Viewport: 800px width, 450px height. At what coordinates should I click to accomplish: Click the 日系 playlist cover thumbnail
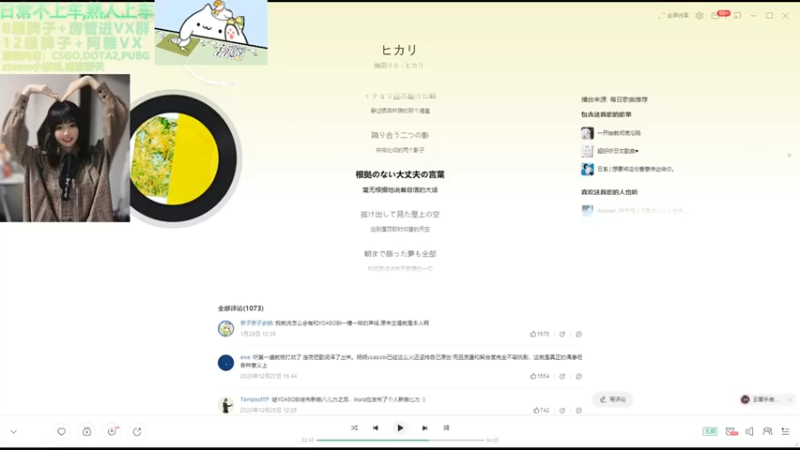point(587,169)
